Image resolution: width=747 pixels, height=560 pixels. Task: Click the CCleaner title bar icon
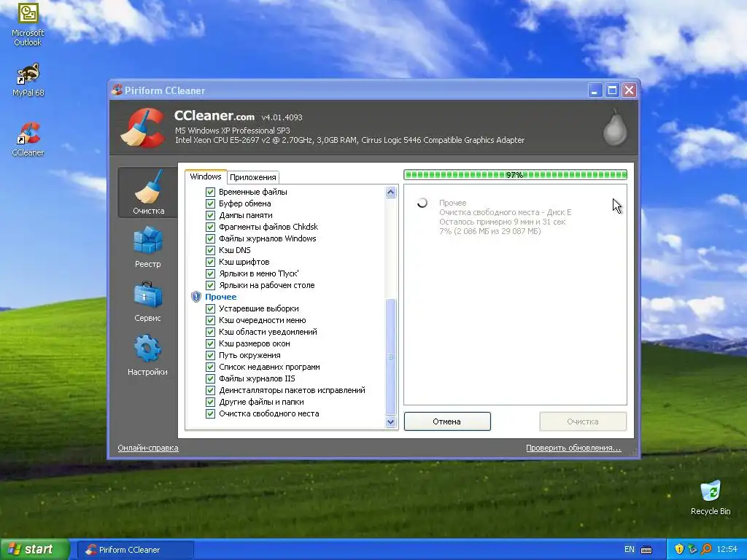pos(117,90)
